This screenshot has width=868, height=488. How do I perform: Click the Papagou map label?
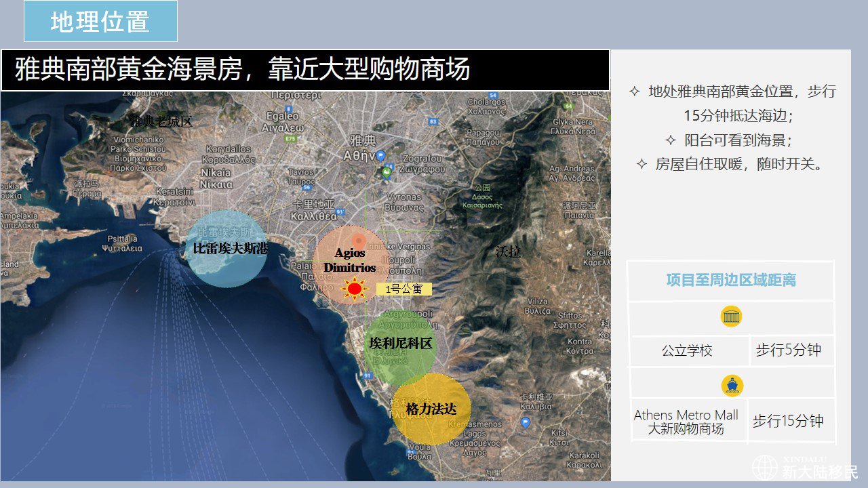[x=484, y=137]
